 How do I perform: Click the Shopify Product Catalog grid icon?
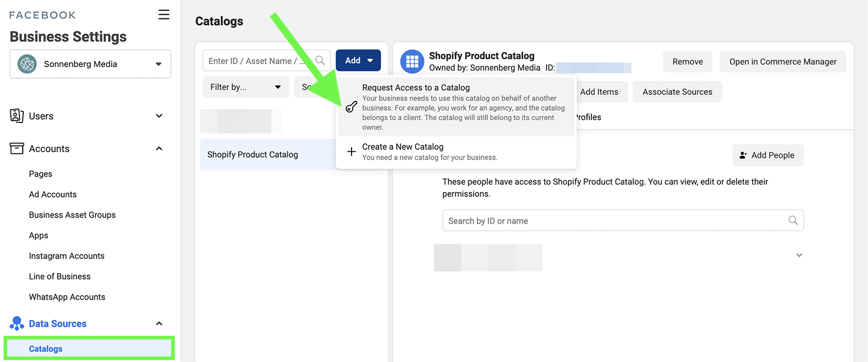coord(412,61)
